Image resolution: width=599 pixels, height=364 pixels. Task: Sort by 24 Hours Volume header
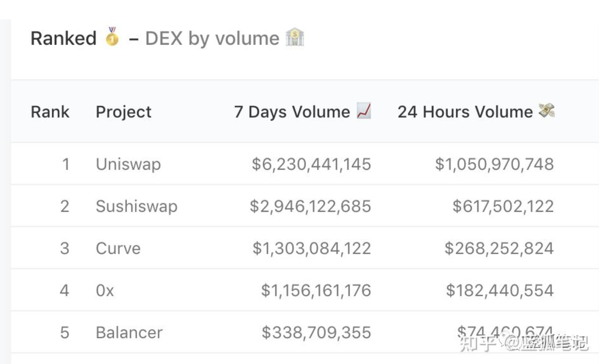pos(465,112)
